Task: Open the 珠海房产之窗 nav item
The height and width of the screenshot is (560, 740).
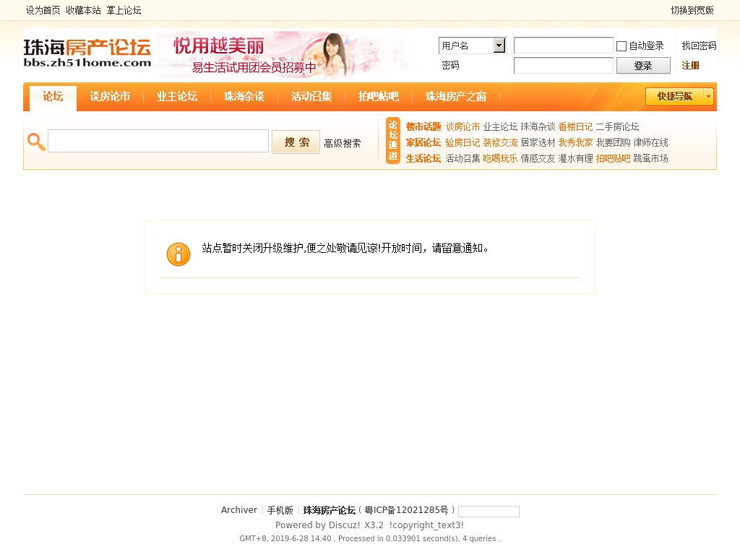Action: [456, 97]
